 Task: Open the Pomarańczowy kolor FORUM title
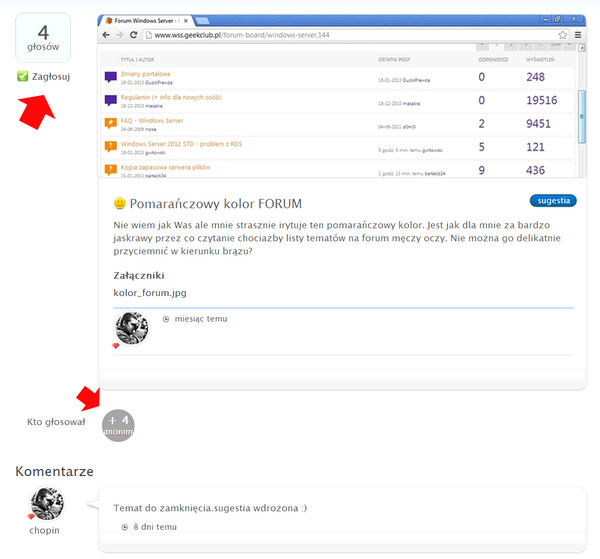[215, 204]
